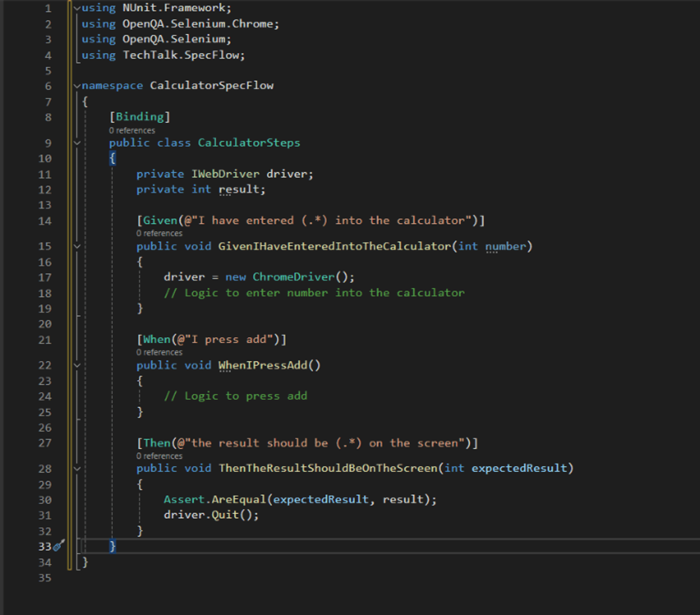Click the highlighted closing brace on line 33
This screenshot has height=615, width=700.
pyautogui.click(x=112, y=546)
